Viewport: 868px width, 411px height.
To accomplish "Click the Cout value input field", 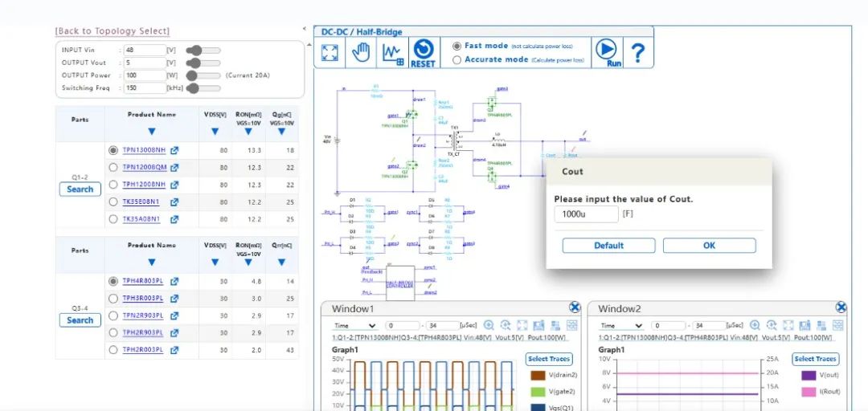I will [586, 214].
